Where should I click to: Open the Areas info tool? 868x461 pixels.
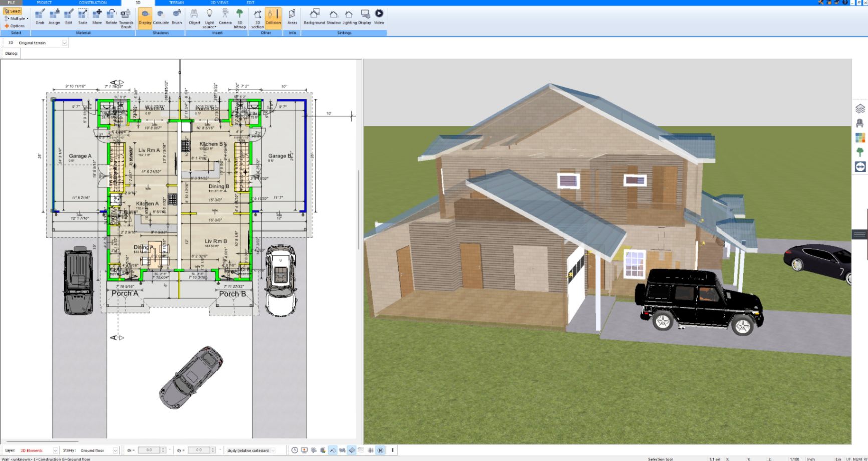[x=292, y=16]
